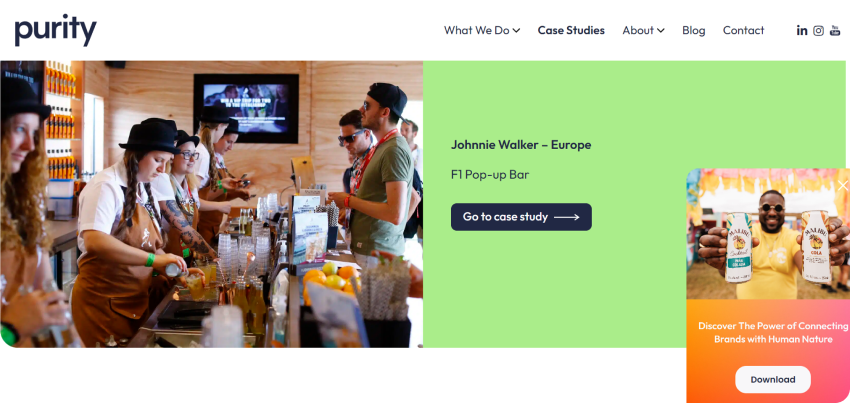
Task: Select Case Studies in navigation
Action: (x=571, y=30)
